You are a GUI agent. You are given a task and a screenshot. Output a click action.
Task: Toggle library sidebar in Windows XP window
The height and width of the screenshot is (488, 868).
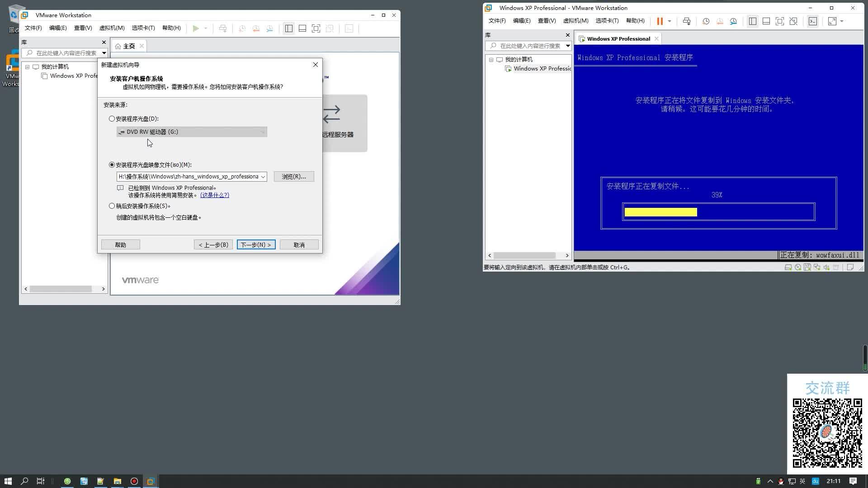[x=753, y=21]
